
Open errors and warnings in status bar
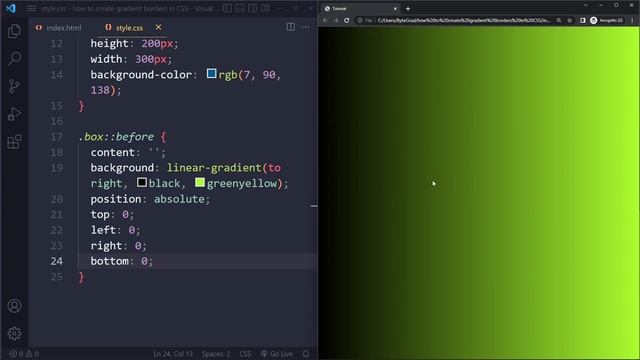click(x=24, y=354)
